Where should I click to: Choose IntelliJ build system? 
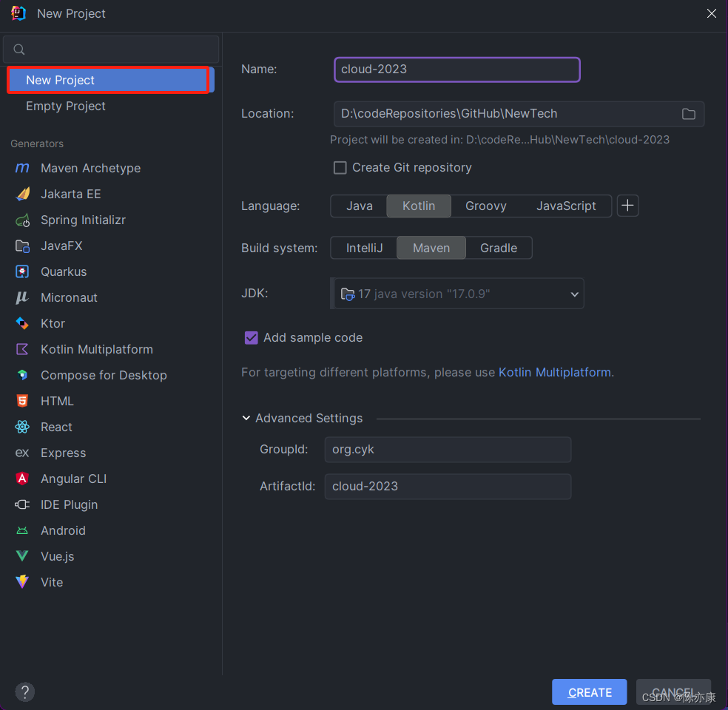pyautogui.click(x=365, y=248)
